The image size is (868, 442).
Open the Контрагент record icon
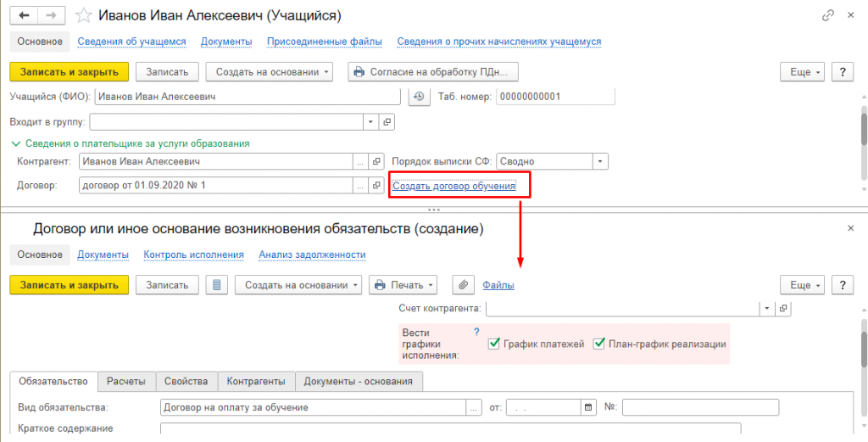[x=376, y=162]
